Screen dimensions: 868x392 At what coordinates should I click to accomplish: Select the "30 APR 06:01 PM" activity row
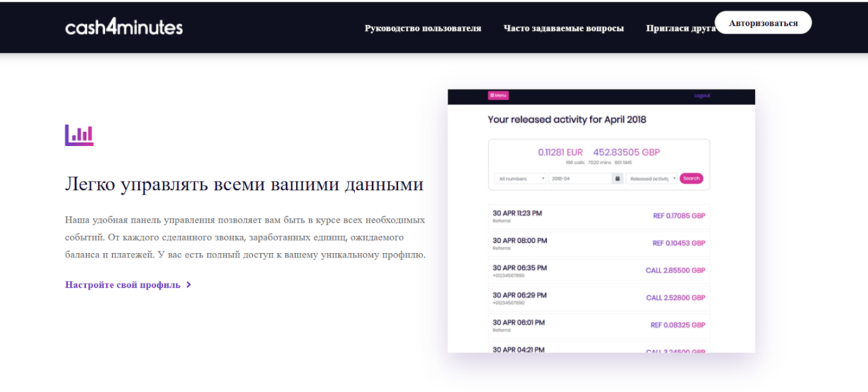(x=599, y=325)
